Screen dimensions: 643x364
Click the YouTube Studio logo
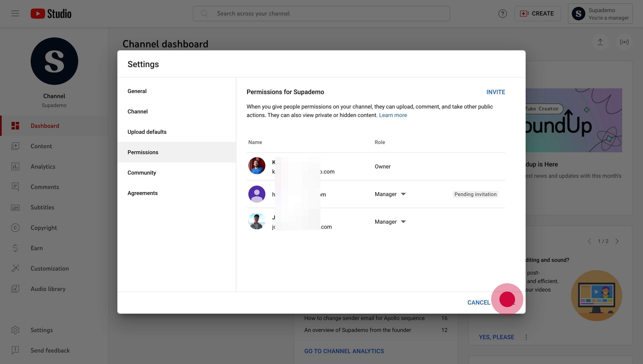tap(51, 14)
